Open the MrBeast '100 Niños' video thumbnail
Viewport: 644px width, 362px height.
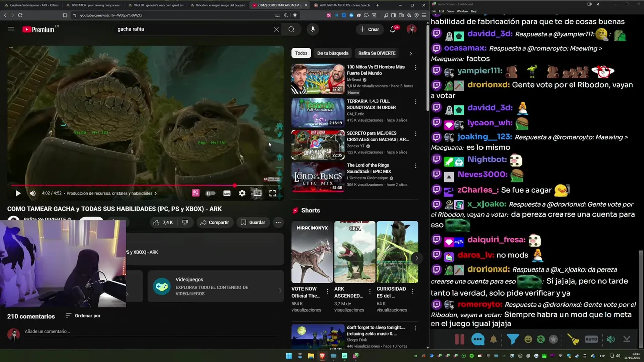point(318,78)
